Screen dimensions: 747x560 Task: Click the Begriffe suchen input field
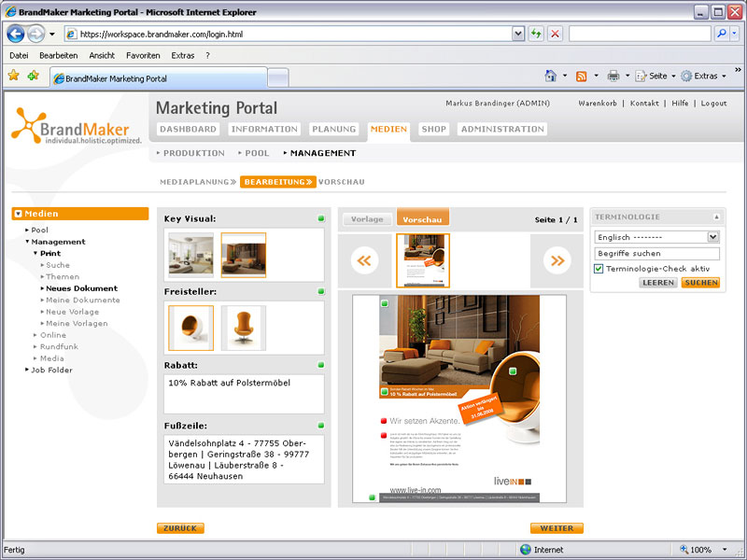(656, 254)
